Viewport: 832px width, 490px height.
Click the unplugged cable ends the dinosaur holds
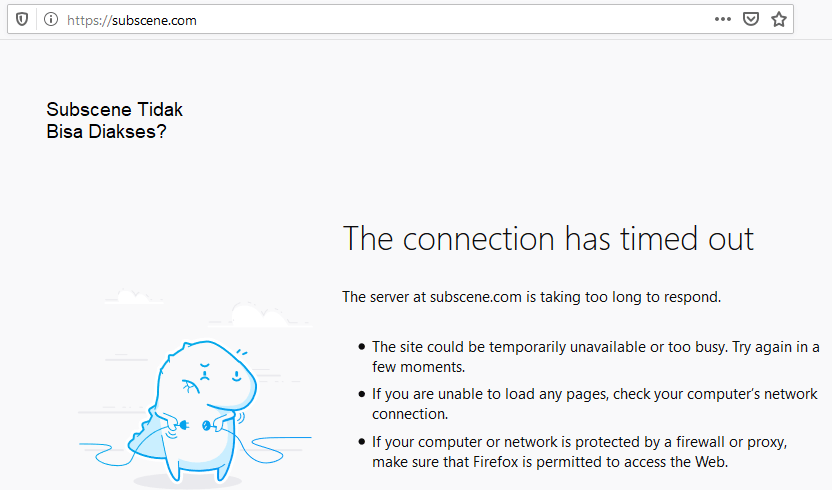(x=194, y=427)
